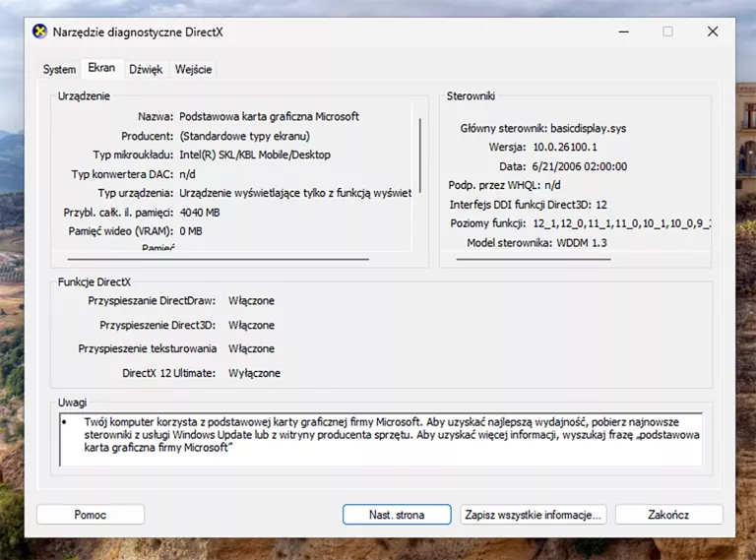
Task: Minimize the DirectX diagnostic window
Action: 623,31
